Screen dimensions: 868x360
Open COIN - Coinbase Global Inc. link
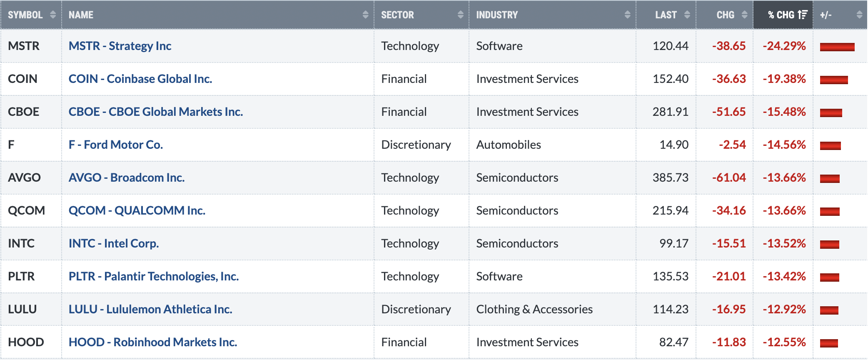pos(140,79)
